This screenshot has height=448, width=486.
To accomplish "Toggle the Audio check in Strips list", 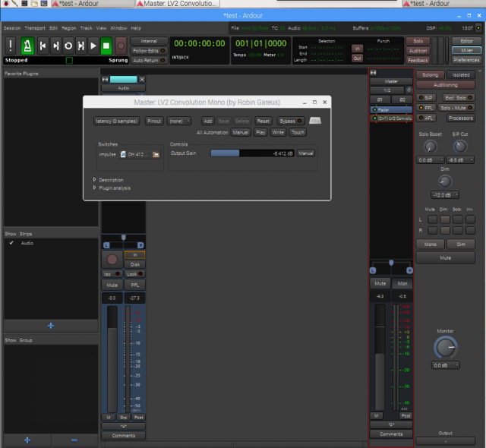I will 11,243.
